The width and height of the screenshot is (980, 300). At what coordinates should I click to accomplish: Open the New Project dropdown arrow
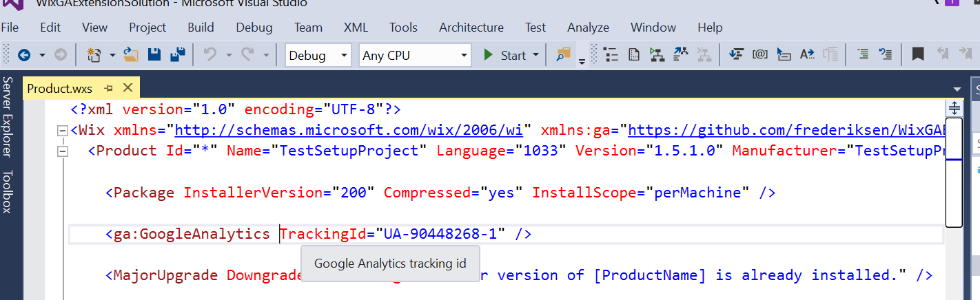pyautogui.click(x=112, y=56)
